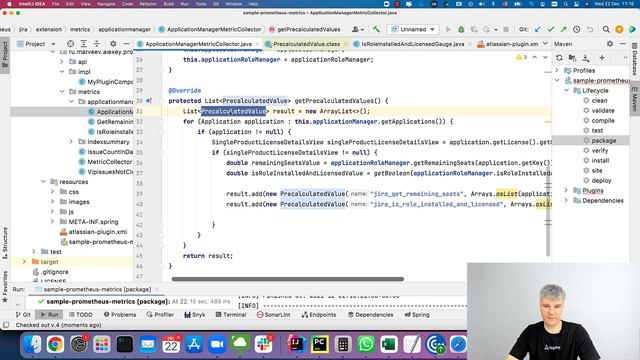Open the Snyk tool window

194,315
